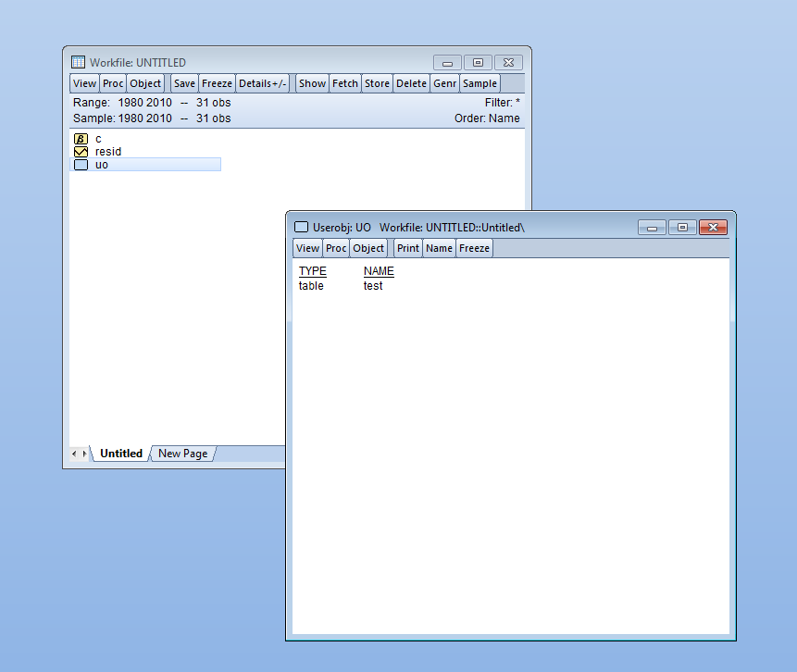Screen dimensions: 797x672
Task: Switch to the New Page tab
Action: (x=183, y=454)
